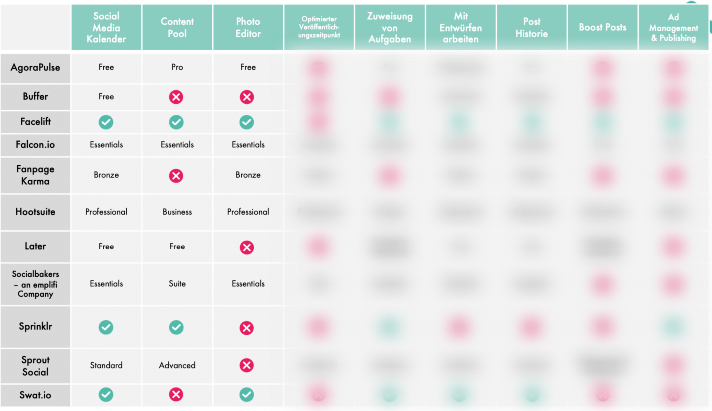
Task: Click the red X for Sprout Social Photo Editor
Action: (x=247, y=365)
